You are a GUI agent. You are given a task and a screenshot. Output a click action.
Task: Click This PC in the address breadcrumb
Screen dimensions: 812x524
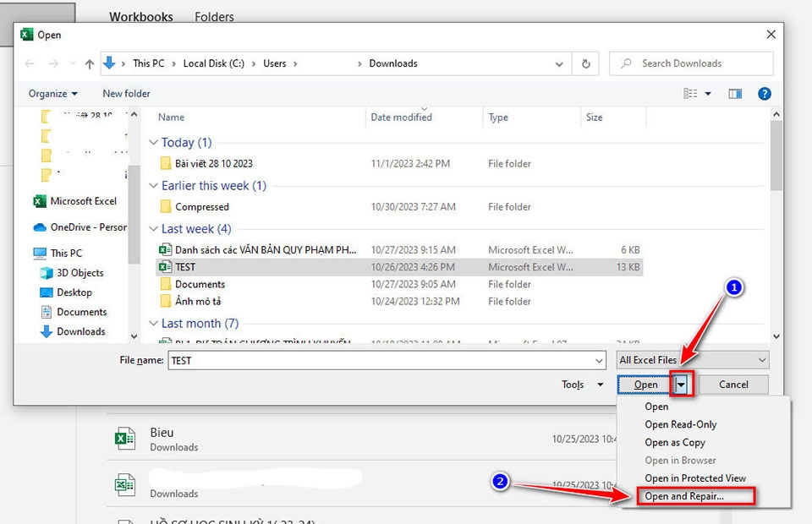tap(149, 63)
